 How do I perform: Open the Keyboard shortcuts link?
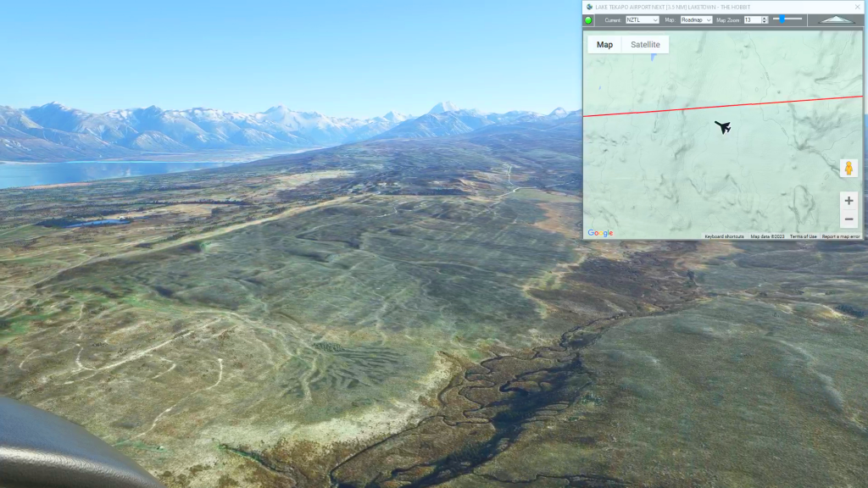point(724,236)
